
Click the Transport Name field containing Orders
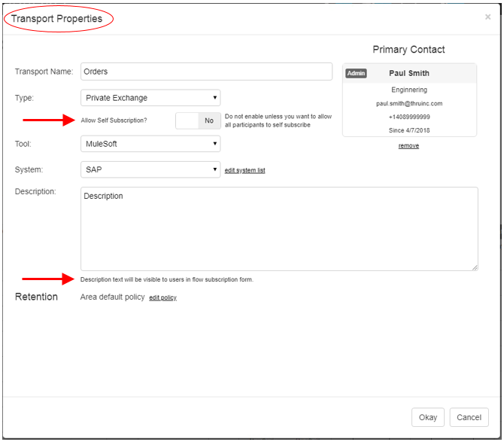pyautogui.click(x=206, y=72)
